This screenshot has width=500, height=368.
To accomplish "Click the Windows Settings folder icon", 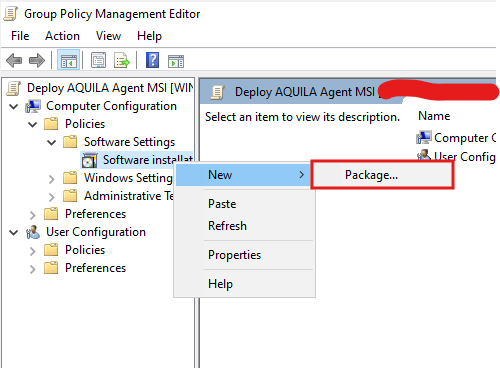I will tap(70, 178).
